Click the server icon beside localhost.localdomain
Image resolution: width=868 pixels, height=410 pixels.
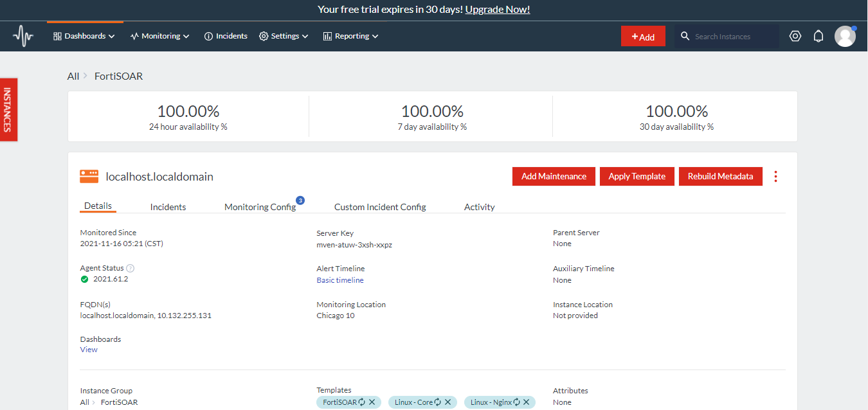[88, 176]
